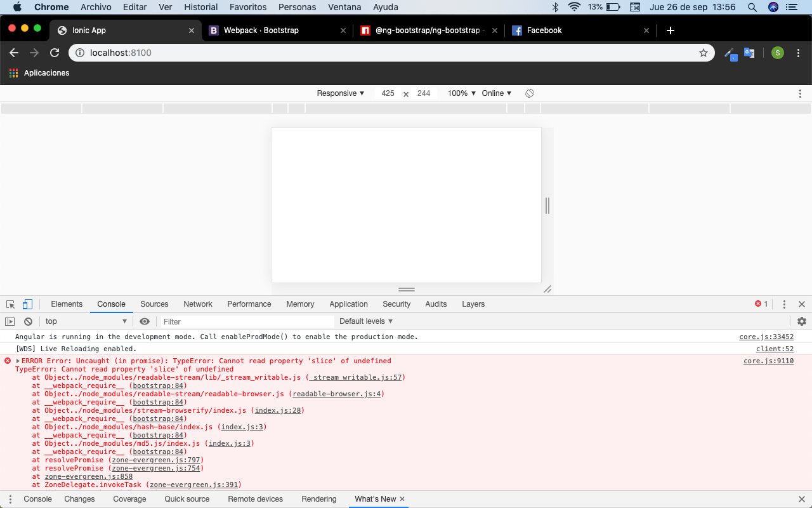812x508 pixels.
Task: Open DevTools customize three-dot menu
Action: click(x=785, y=304)
